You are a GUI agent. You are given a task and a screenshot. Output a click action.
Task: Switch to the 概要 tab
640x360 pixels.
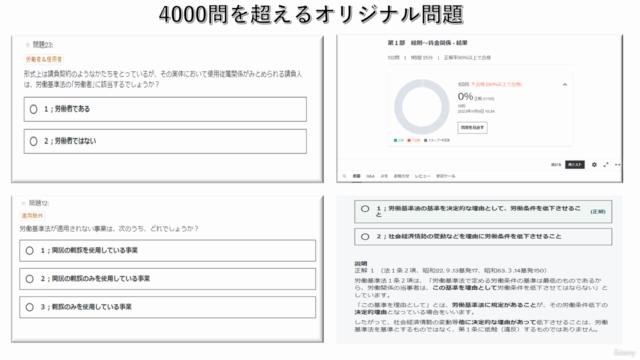click(x=356, y=176)
